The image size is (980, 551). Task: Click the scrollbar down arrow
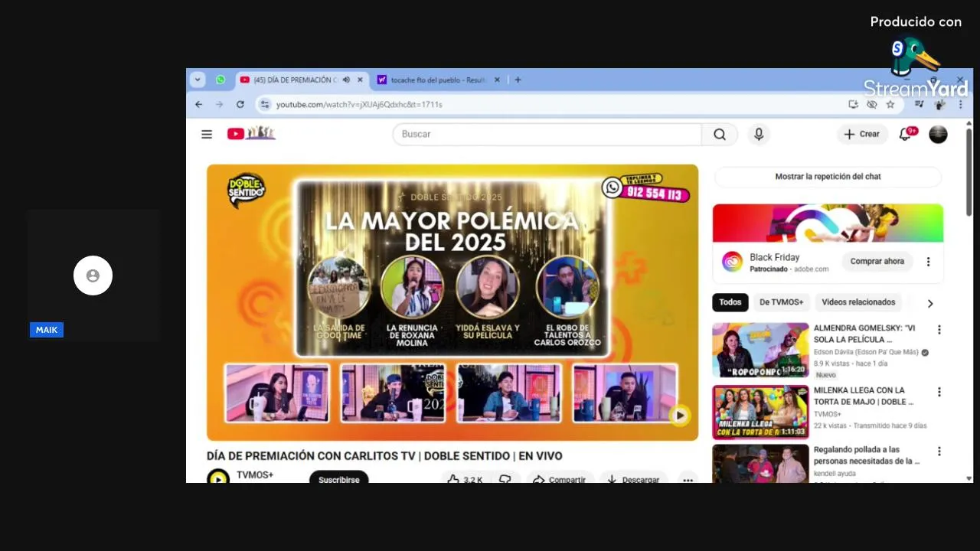969,478
